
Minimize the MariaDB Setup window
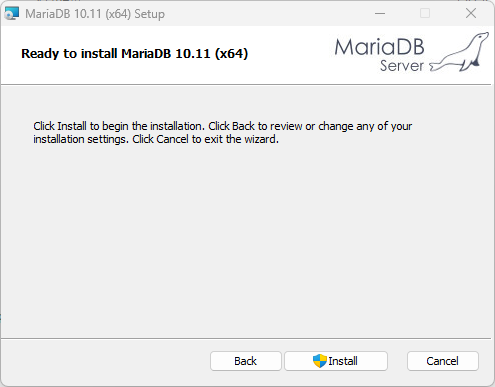tap(380, 14)
